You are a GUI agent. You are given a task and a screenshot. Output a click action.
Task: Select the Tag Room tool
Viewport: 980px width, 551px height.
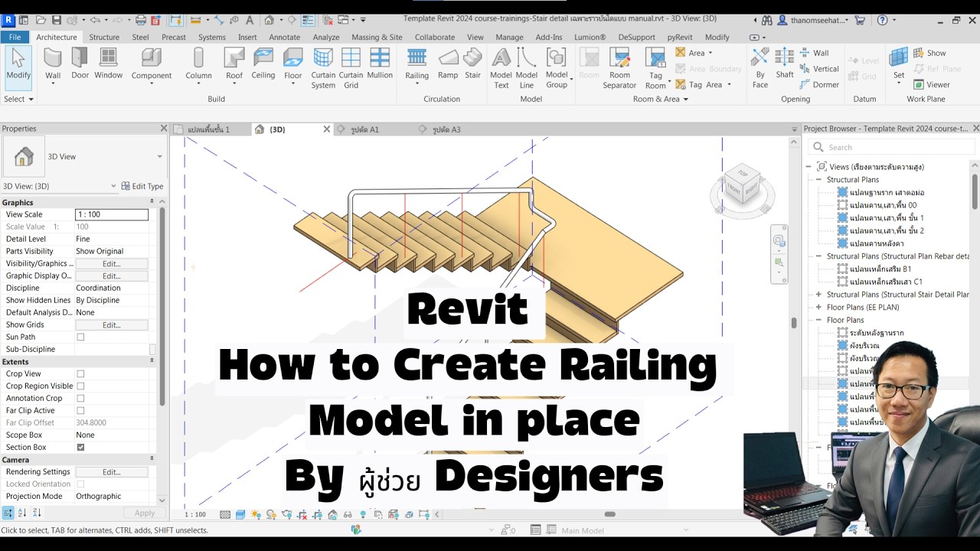(x=655, y=68)
